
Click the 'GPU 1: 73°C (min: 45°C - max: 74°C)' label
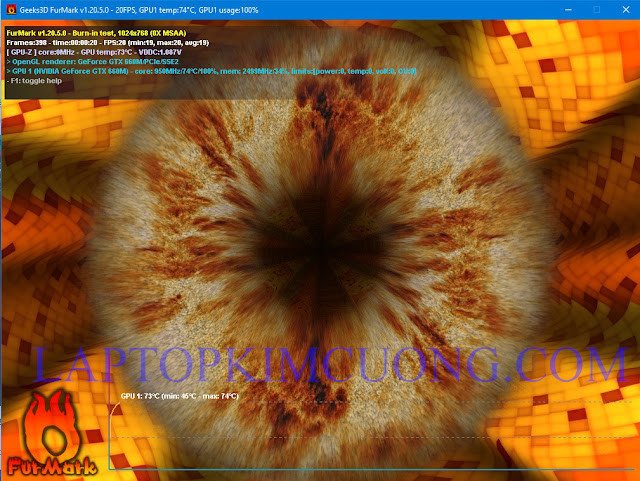[180, 396]
